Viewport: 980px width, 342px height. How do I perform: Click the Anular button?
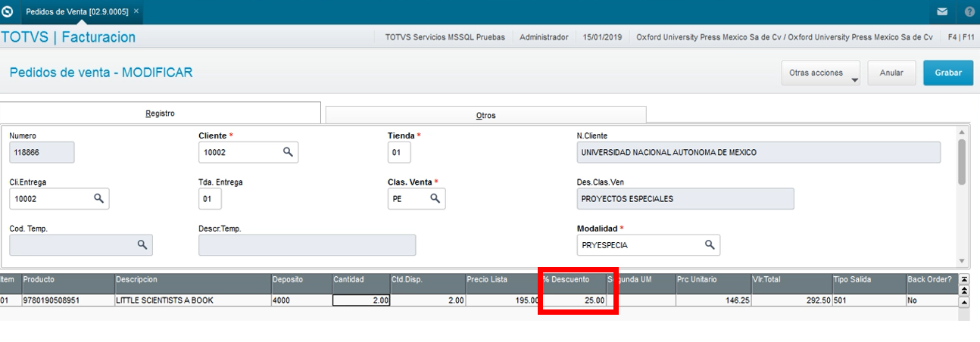[x=891, y=73]
